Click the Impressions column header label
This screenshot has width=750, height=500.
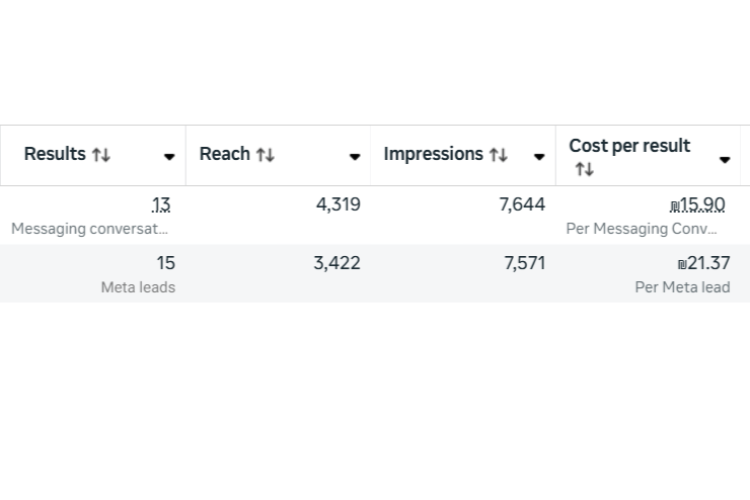point(433,154)
